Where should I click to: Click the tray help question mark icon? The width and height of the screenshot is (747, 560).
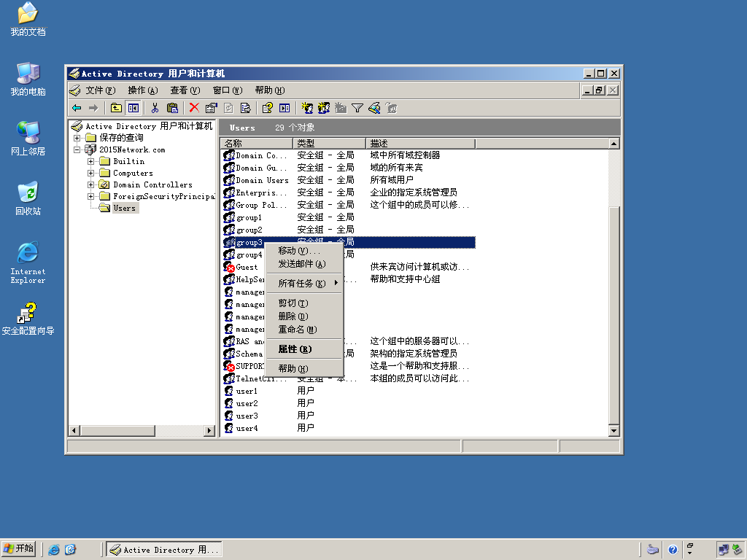click(x=673, y=550)
